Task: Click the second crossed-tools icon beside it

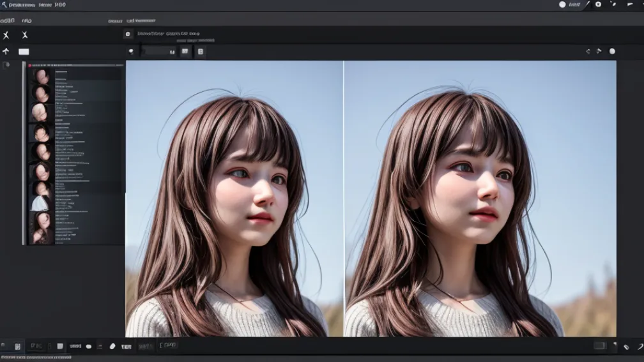Action: [25, 35]
